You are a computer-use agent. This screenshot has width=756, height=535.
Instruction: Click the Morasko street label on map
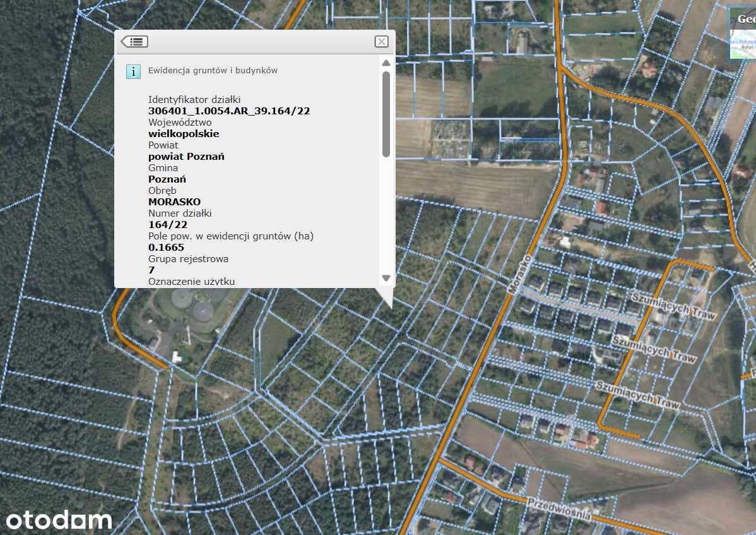520,275
